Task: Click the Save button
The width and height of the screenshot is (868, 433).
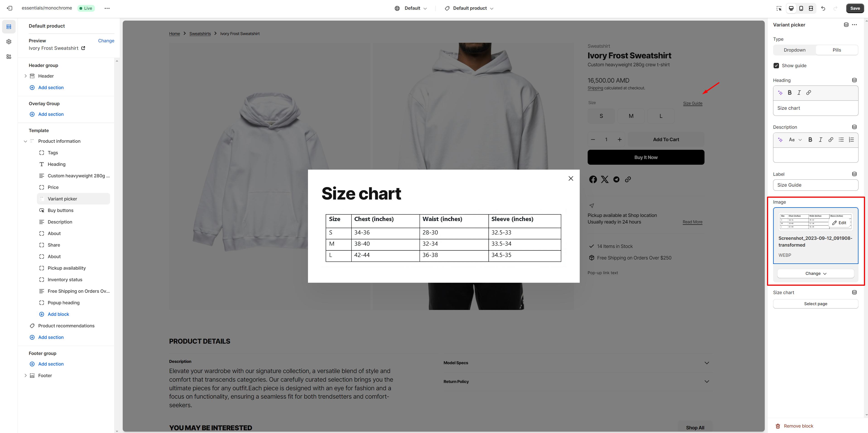Action: tap(855, 8)
